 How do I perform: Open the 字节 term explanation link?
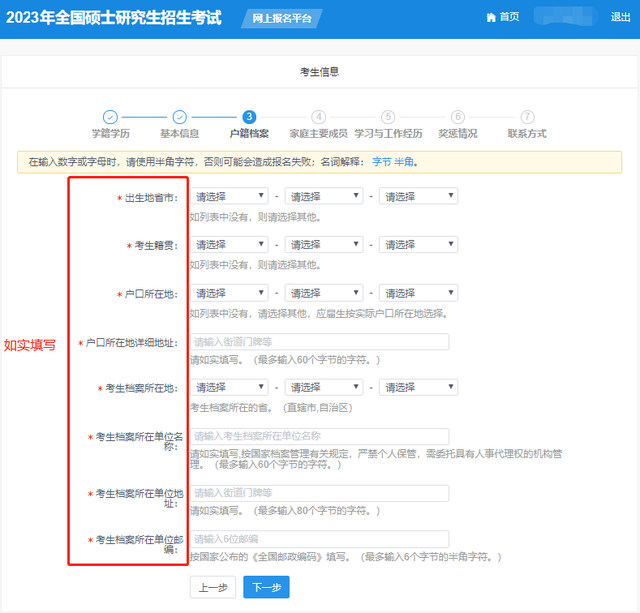(x=382, y=162)
